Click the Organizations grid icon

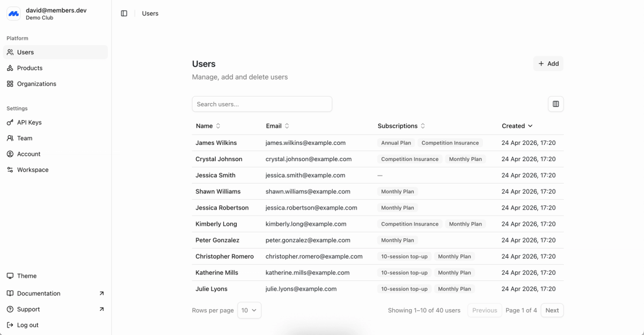pos(10,84)
